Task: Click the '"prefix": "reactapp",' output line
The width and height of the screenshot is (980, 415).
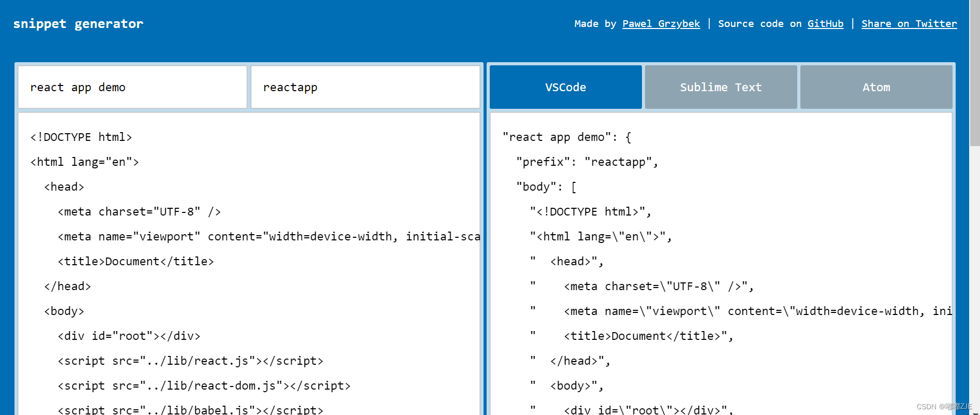Action: point(587,162)
